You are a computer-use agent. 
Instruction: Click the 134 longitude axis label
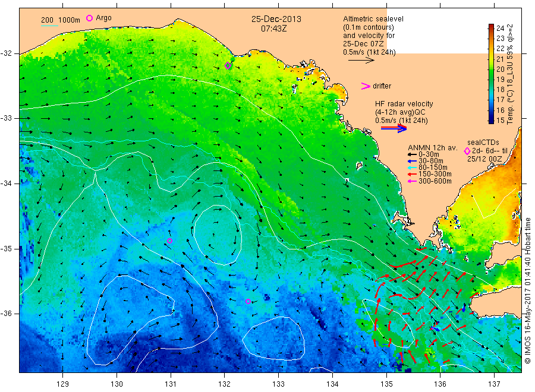[x=332, y=384]
